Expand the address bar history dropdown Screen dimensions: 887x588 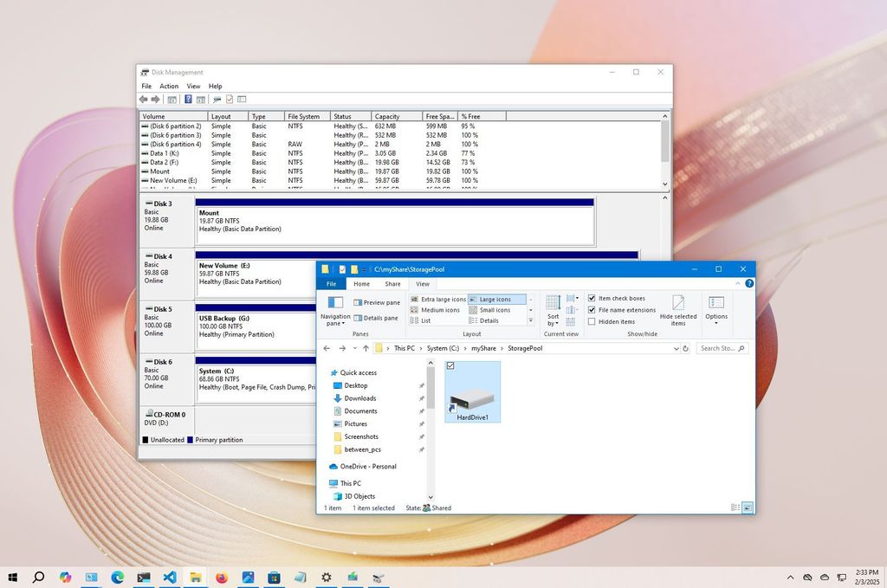tap(675, 348)
